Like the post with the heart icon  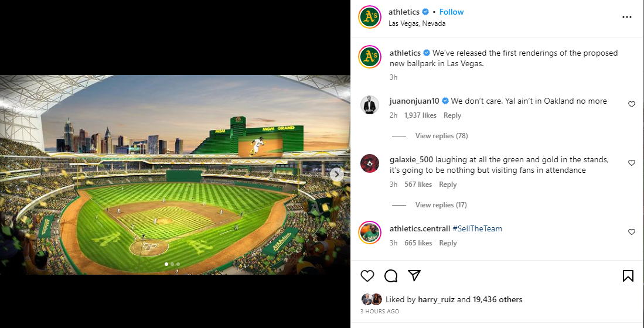pos(367,276)
